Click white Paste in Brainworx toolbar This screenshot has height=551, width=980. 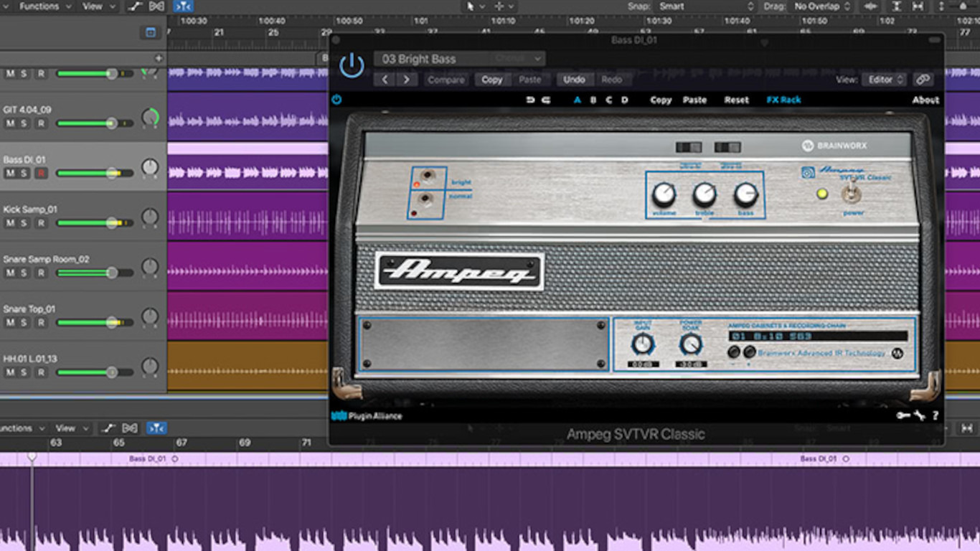pyautogui.click(x=694, y=100)
